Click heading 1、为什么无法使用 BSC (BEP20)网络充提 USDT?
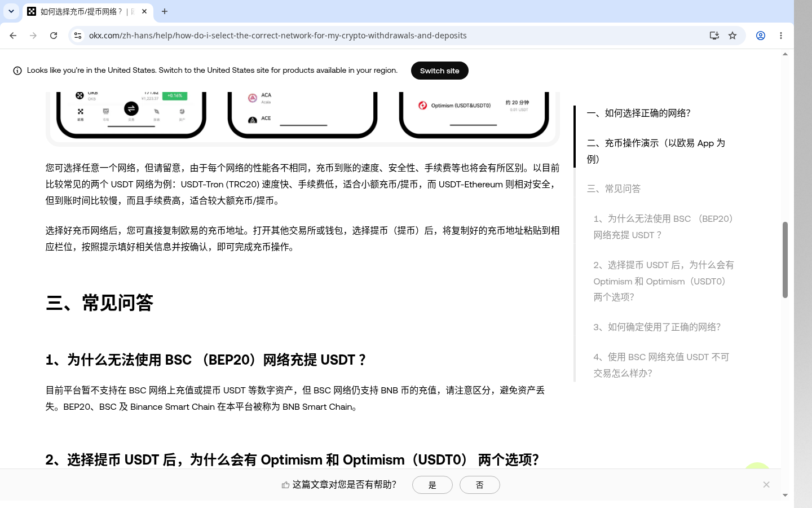The height and width of the screenshot is (508, 812). (206, 360)
